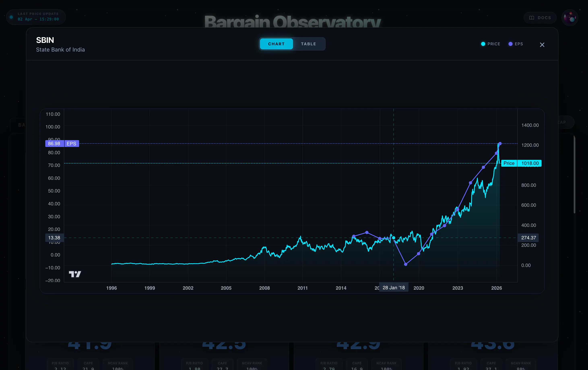Click the 800.00 price axis label
588x370 pixels.
(529, 185)
